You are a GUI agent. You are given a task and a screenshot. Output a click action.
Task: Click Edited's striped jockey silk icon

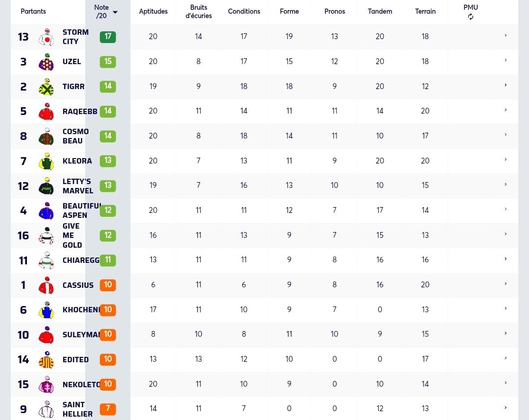47,360
